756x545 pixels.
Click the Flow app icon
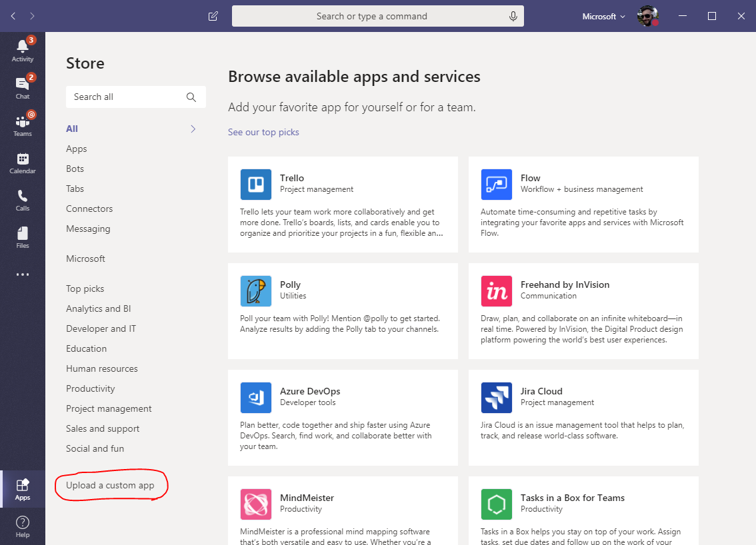point(496,184)
